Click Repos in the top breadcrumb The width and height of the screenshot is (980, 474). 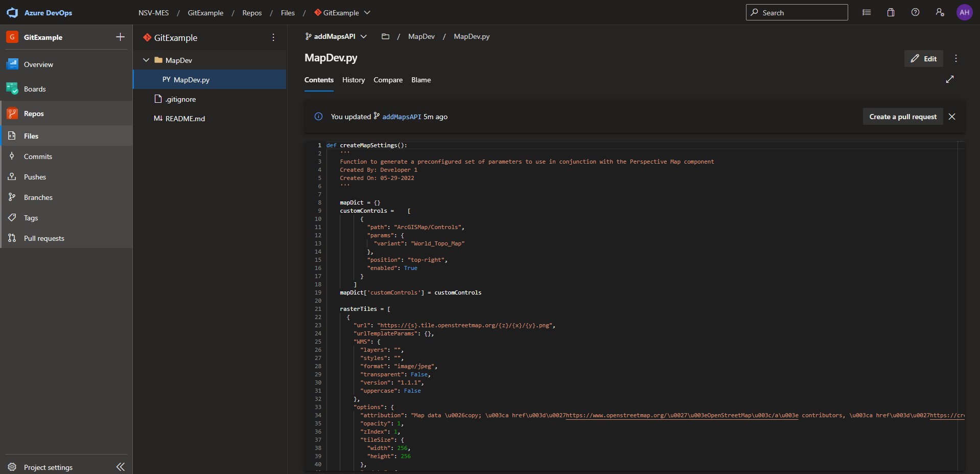(252, 13)
